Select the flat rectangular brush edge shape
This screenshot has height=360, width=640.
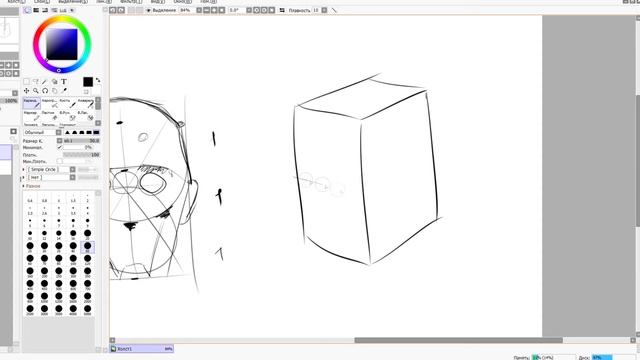pyautogui.click(x=96, y=132)
